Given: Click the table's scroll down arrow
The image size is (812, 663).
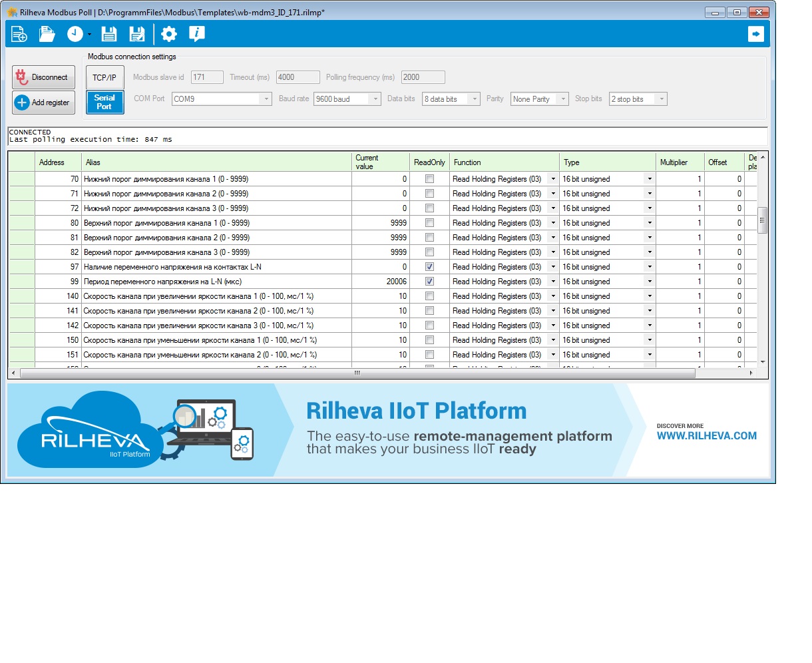Looking at the screenshot, I should pos(763,362).
